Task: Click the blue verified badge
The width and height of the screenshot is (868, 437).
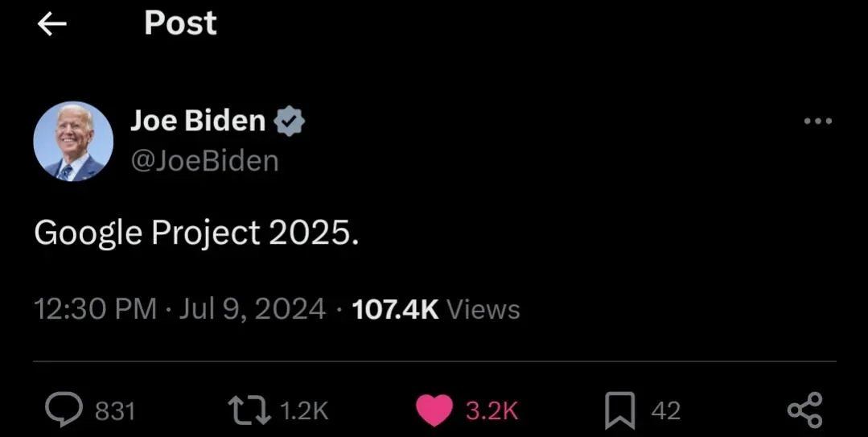Action: tap(290, 122)
